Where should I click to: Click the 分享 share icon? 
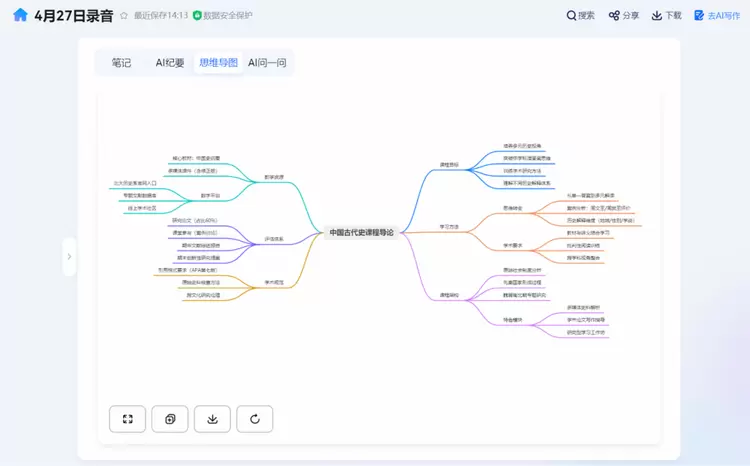(614, 16)
